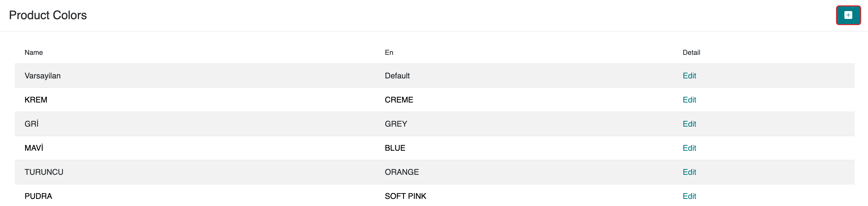This screenshot has height=206, width=868.
Task: Click the TURUNCU name cell
Action: 44,172
